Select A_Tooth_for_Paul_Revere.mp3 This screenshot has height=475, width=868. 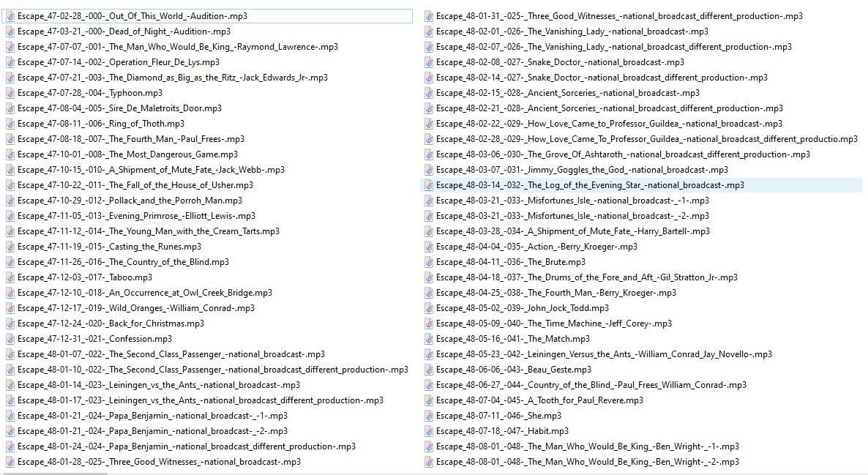pos(539,400)
